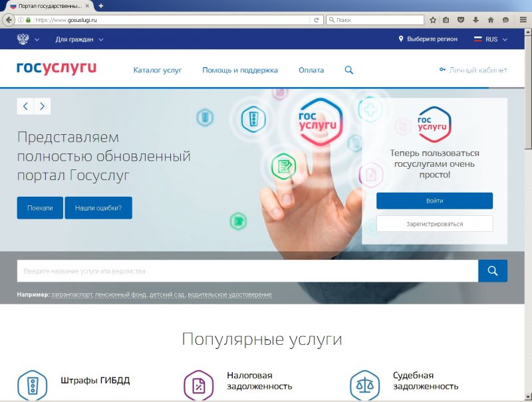
Task: Expand the coat of arms emblem dropdown
Action: 27,39
